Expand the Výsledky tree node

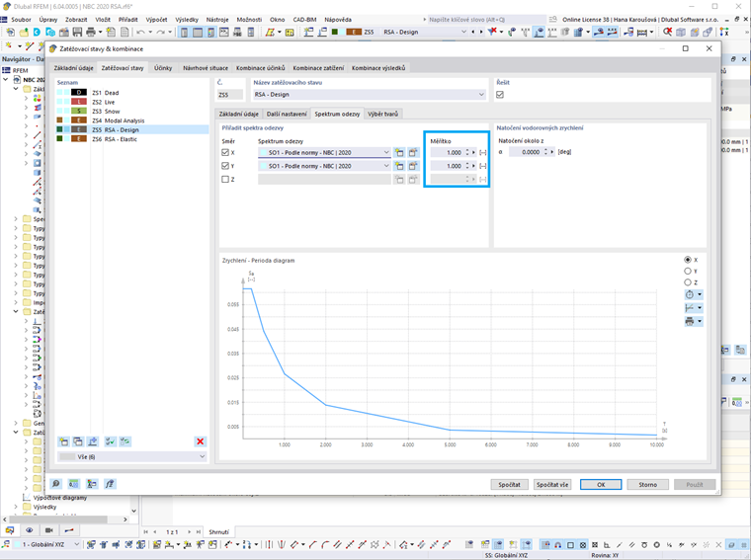point(16,507)
